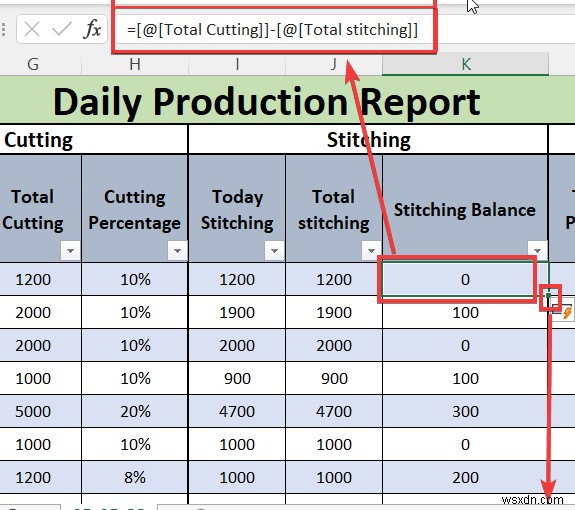Viewport: 575px width, 510px height.
Task: Click the AutoCorrect options lightning icon
Action: pos(563,311)
